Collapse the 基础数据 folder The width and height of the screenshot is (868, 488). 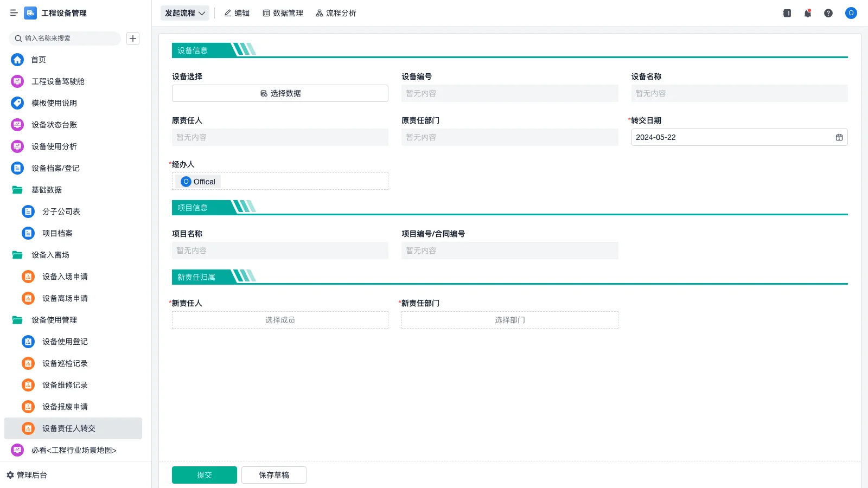47,189
